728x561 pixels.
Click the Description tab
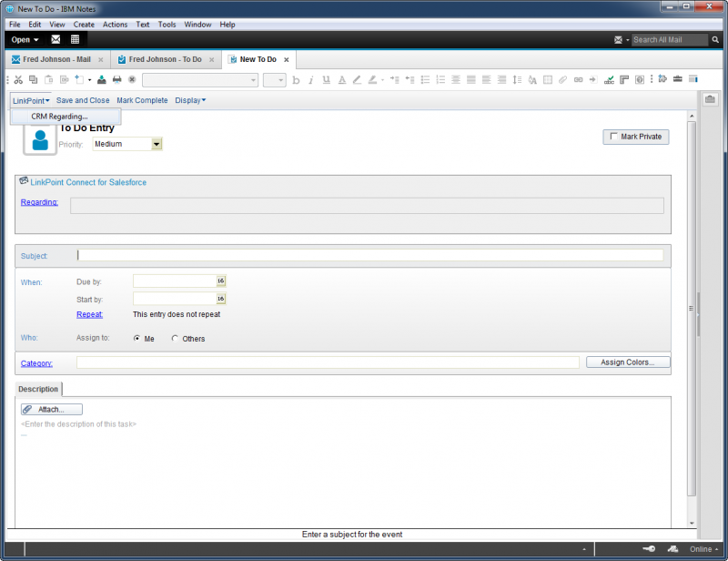(x=38, y=389)
